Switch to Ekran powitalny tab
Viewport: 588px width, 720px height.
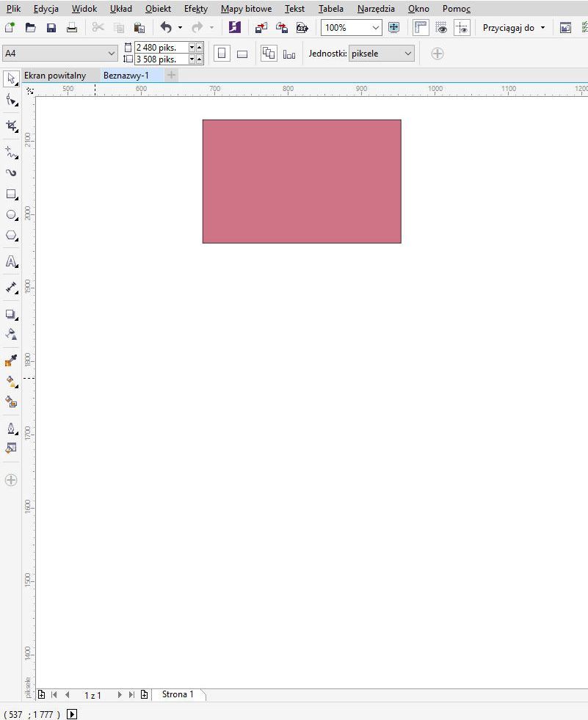coord(55,76)
